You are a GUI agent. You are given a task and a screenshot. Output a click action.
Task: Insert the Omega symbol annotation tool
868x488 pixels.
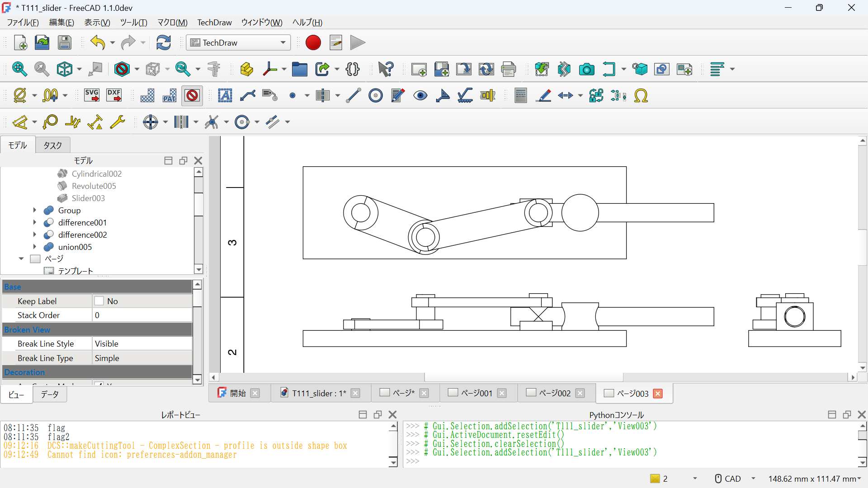coord(641,95)
